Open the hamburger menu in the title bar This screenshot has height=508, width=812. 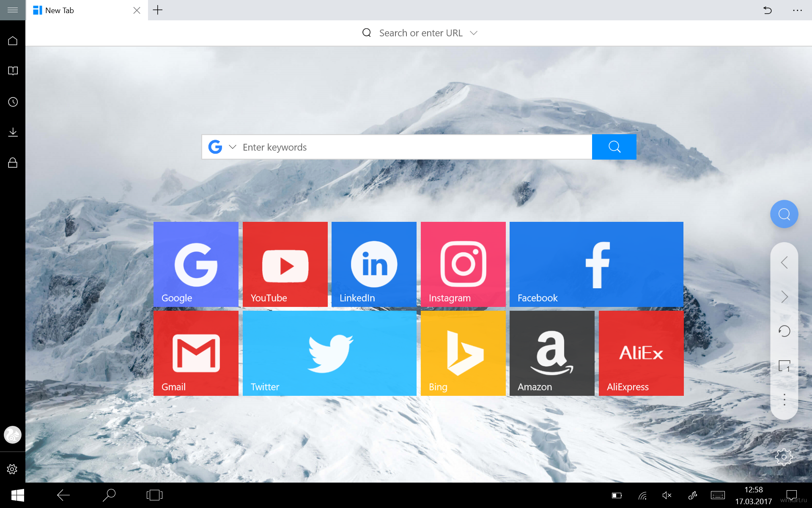[13, 10]
